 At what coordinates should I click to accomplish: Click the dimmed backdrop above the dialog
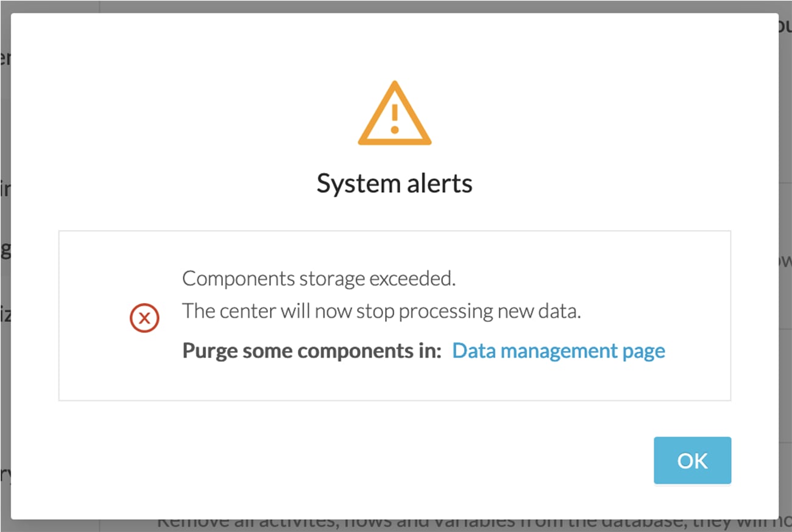tap(396, 6)
